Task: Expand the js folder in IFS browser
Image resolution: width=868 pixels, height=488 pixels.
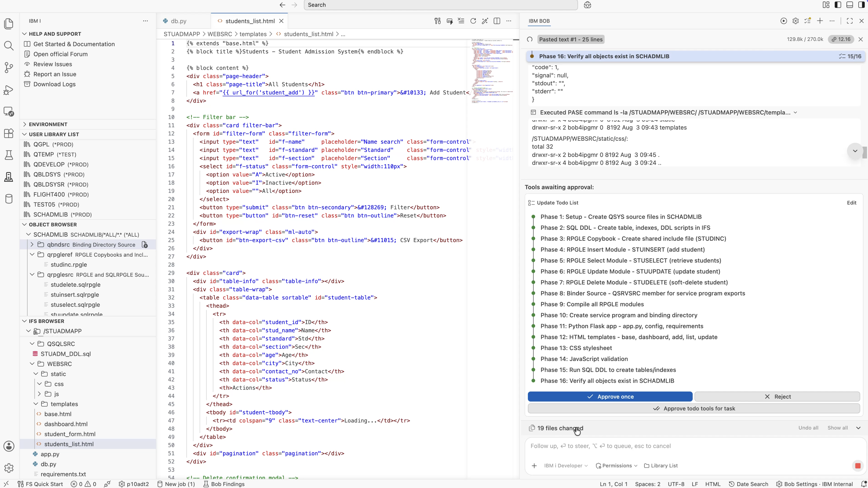Action: pos(39,394)
